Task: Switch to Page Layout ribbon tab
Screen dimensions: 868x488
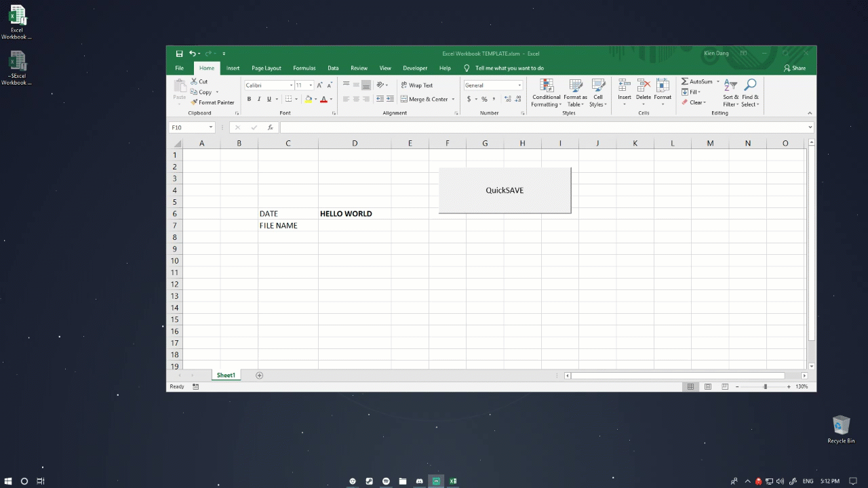Action: pyautogui.click(x=267, y=68)
